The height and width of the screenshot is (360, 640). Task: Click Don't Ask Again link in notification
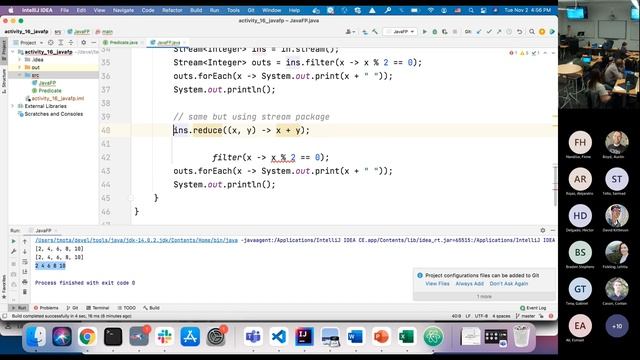tap(509, 284)
